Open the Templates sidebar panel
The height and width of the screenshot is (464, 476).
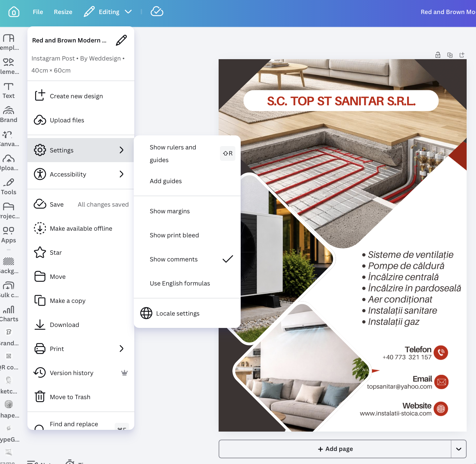click(x=9, y=42)
